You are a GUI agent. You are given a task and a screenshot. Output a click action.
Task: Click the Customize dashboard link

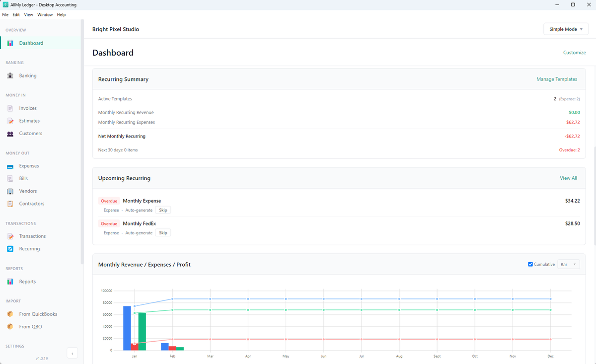[x=575, y=53]
